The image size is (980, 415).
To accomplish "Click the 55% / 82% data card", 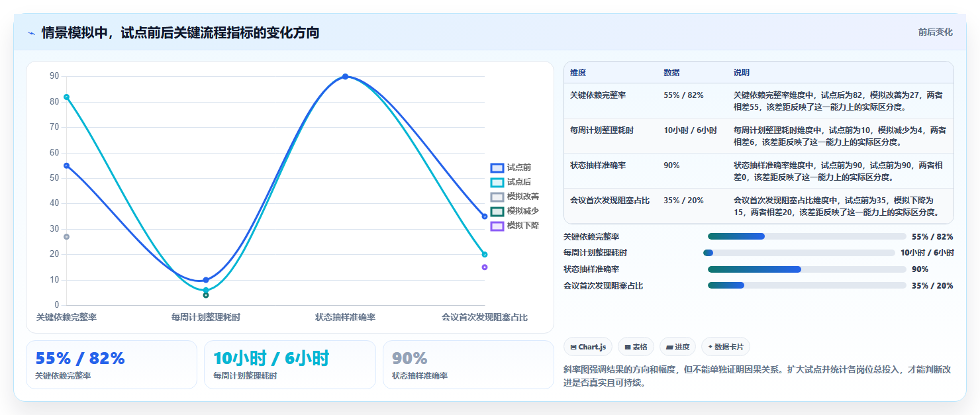I will click(111, 365).
